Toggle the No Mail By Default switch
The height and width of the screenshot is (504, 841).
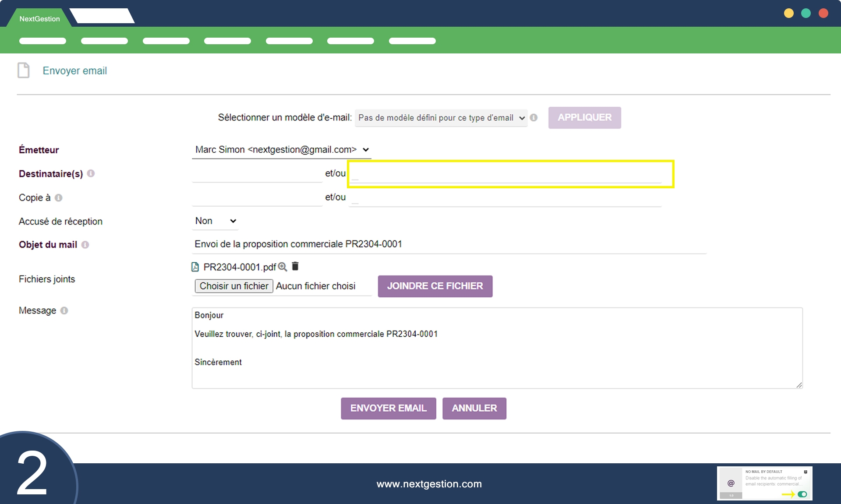coord(802,494)
